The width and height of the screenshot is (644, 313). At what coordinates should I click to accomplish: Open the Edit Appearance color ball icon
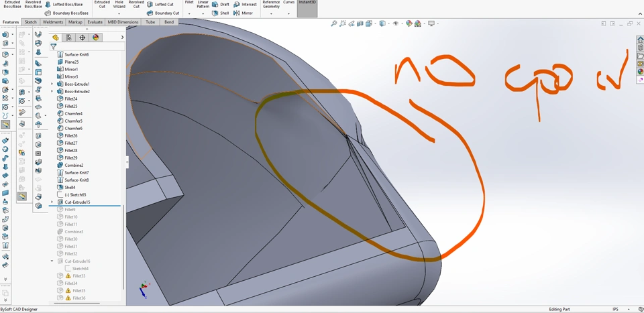tap(409, 23)
